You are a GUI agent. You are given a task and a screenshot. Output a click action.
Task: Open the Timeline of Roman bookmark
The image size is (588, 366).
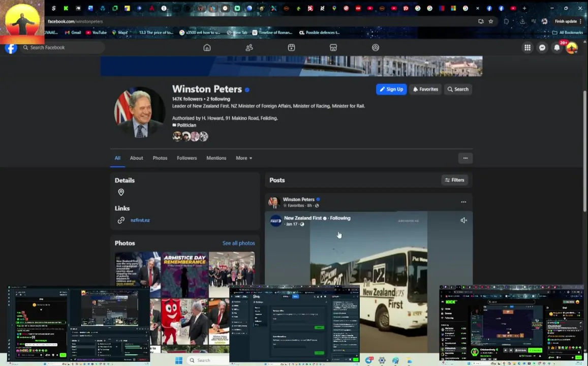pos(272,33)
